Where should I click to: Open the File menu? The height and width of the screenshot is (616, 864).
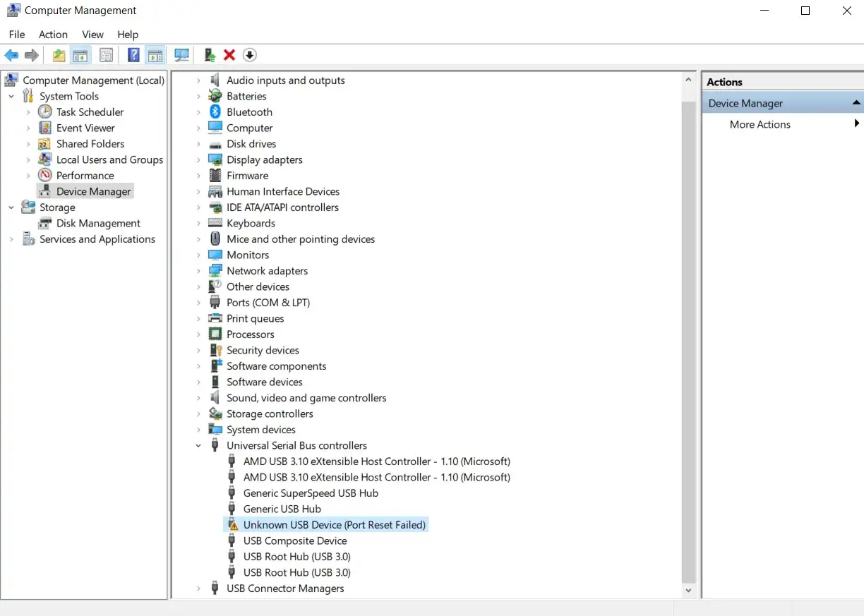click(17, 35)
